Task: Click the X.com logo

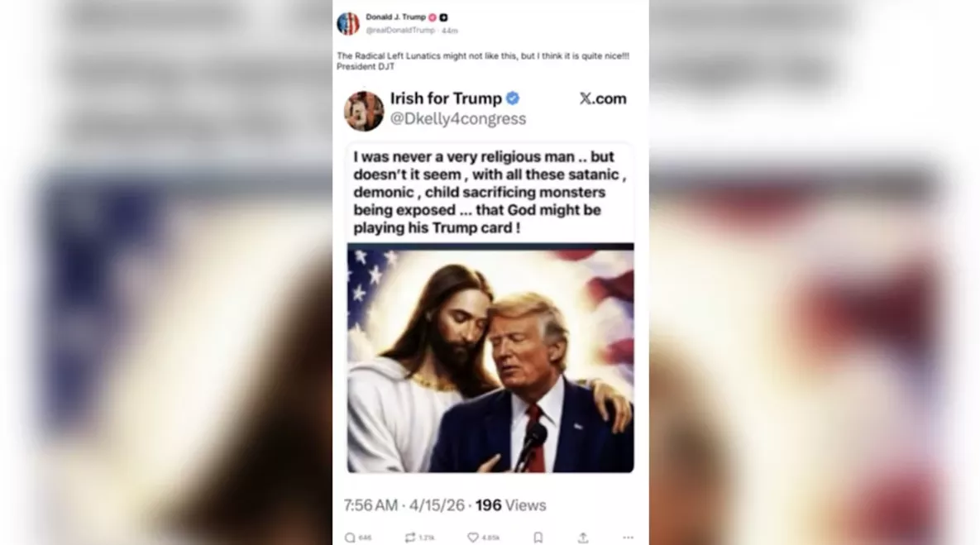Action: pyautogui.click(x=603, y=98)
